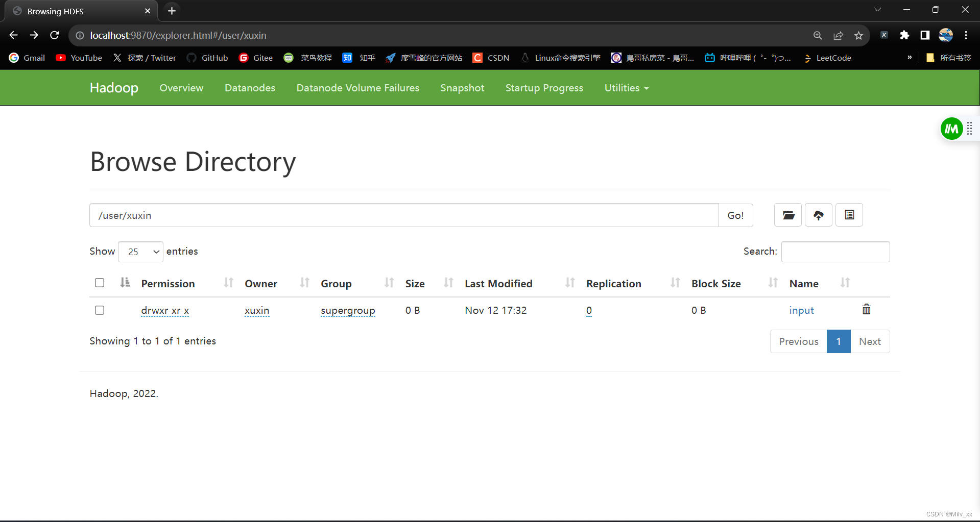Check the checkbox next to the input row

click(x=99, y=310)
